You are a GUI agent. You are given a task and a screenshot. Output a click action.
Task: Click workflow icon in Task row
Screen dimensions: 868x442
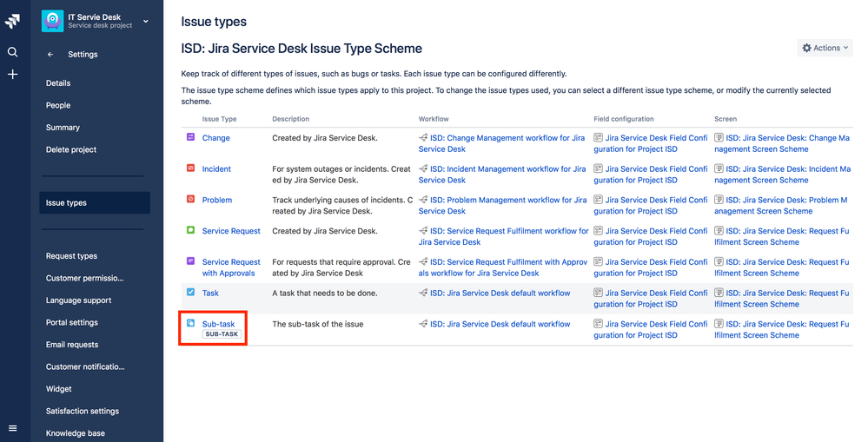(423, 292)
